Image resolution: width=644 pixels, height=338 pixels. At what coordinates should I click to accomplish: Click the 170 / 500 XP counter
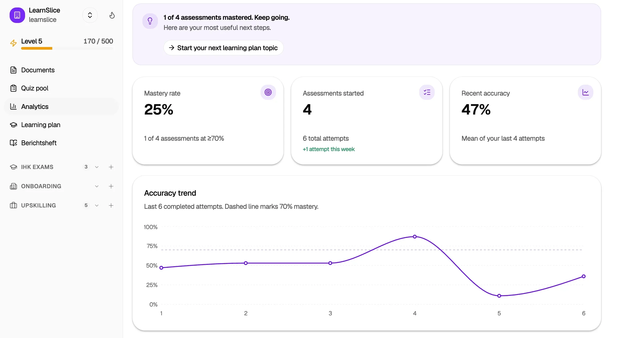coord(98,41)
